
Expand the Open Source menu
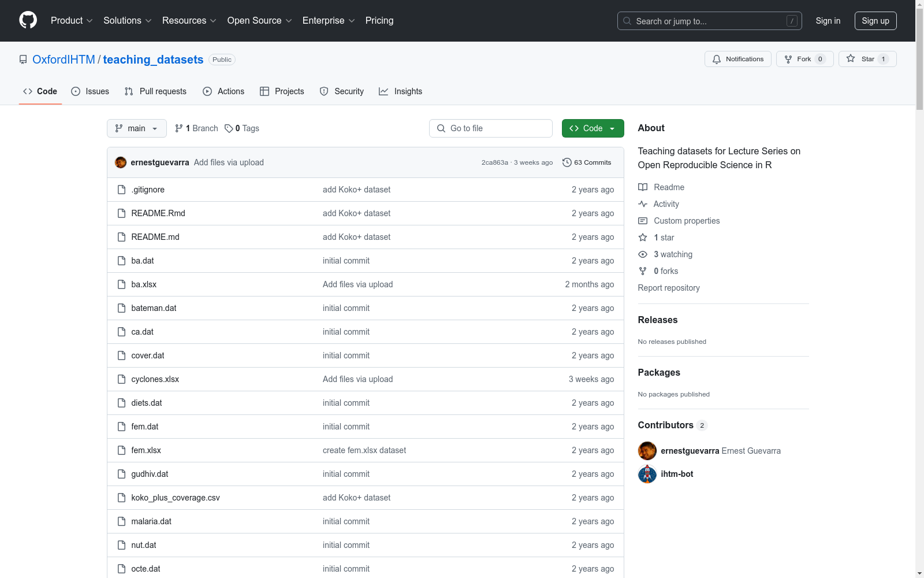click(x=259, y=21)
